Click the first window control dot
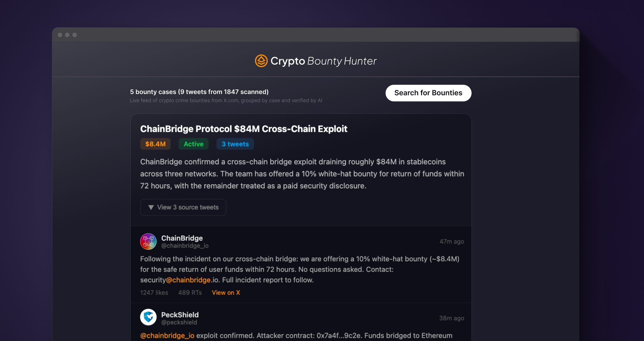 click(x=60, y=35)
